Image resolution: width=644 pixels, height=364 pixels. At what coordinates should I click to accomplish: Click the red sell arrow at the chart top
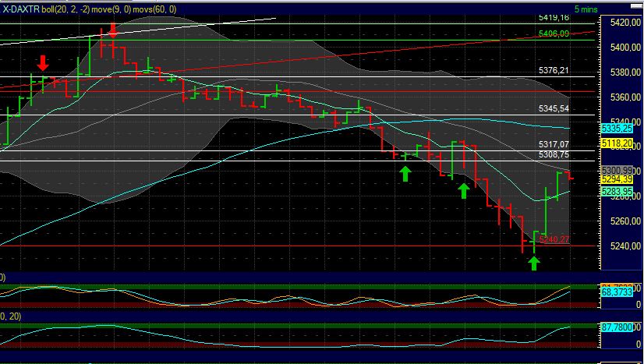pyautogui.click(x=112, y=30)
